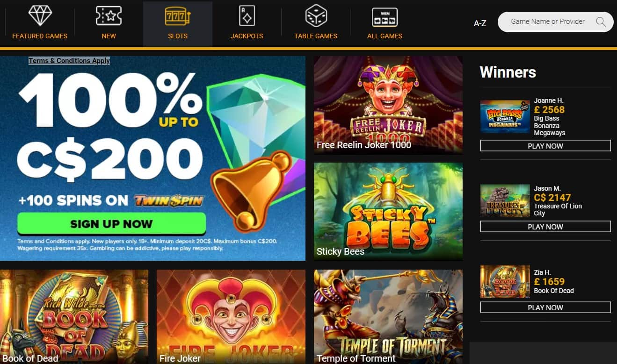617x364 pixels.
Task: Open the Fire Joker game tile
Action: (231, 317)
